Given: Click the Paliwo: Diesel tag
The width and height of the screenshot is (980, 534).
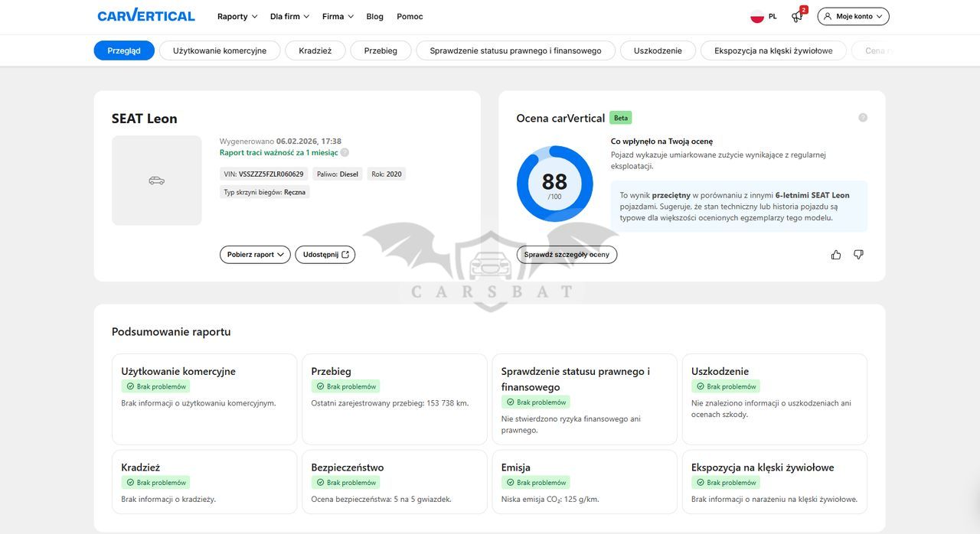Looking at the screenshot, I should coord(338,174).
